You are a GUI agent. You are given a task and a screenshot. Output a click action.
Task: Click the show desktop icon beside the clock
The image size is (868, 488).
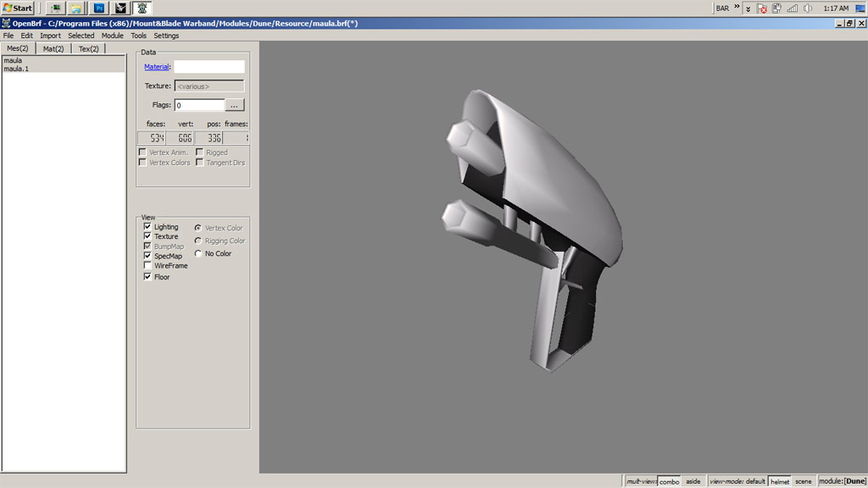point(860,8)
